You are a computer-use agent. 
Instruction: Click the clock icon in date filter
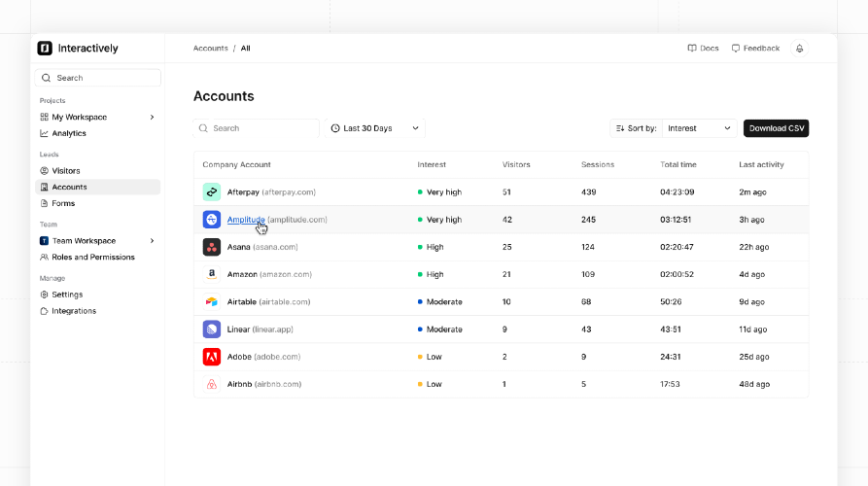point(335,128)
